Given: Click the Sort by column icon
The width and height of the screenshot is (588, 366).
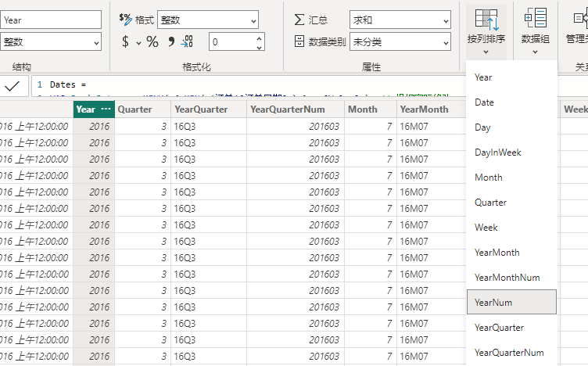Looking at the screenshot, I should pos(486,20).
